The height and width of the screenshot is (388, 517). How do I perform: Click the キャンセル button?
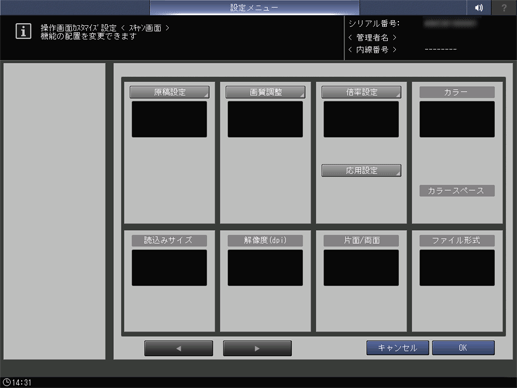[x=397, y=348]
